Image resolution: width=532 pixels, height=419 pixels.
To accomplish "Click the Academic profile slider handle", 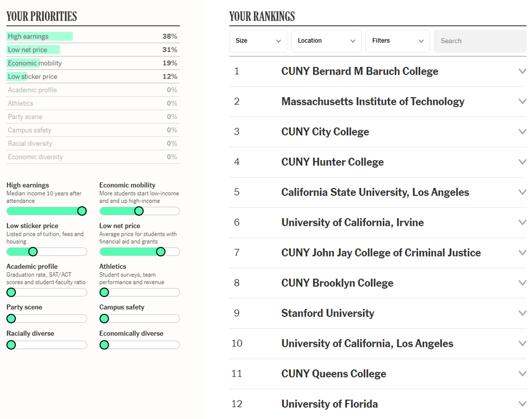I will click(11, 292).
